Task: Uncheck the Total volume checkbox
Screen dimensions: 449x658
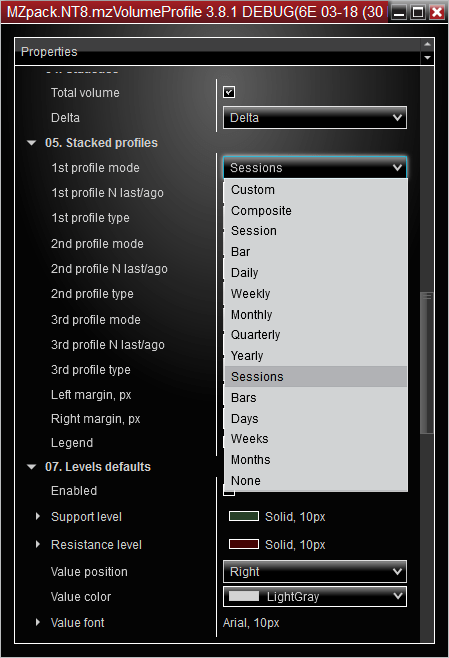Action: tap(229, 92)
